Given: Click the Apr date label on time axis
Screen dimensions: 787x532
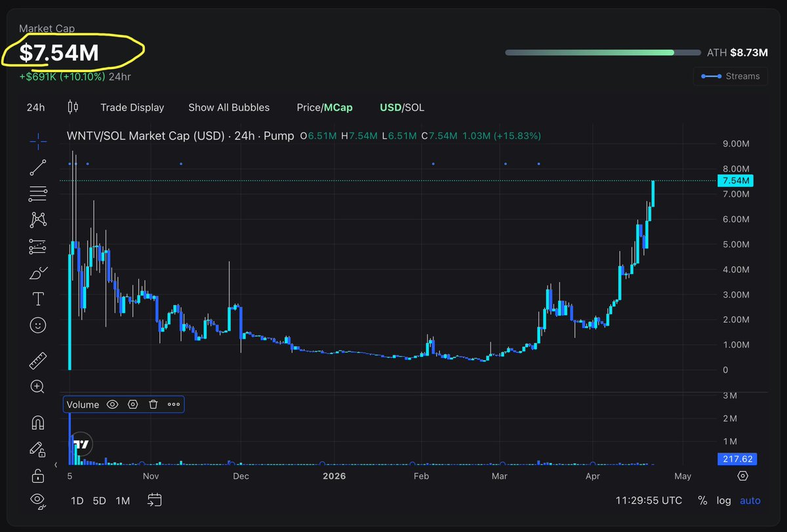Looking at the screenshot, I should coord(593,476).
